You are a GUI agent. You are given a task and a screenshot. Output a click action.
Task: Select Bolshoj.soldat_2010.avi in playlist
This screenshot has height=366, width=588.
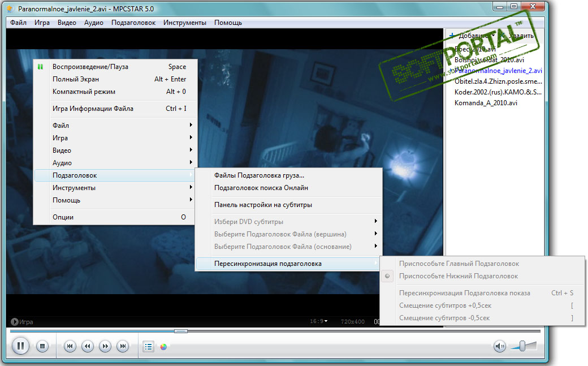tap(489, 60)
